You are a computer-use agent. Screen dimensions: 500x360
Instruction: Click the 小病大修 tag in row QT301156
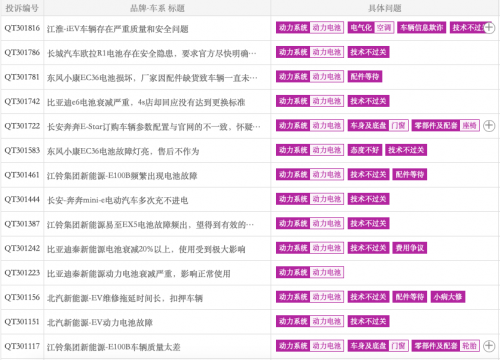tap(448, 297)
